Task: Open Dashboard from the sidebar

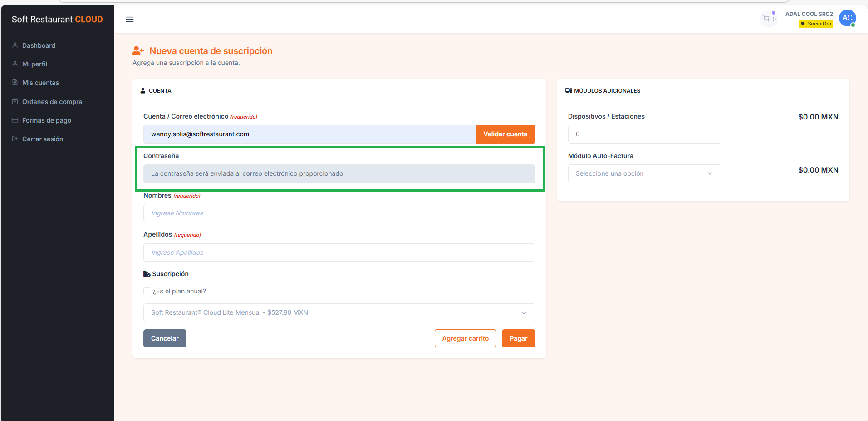Action: 39,45
